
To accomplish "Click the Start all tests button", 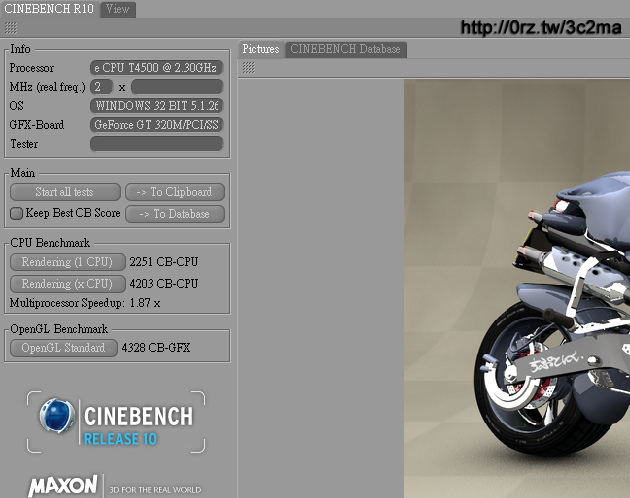I will click(65, 192).
